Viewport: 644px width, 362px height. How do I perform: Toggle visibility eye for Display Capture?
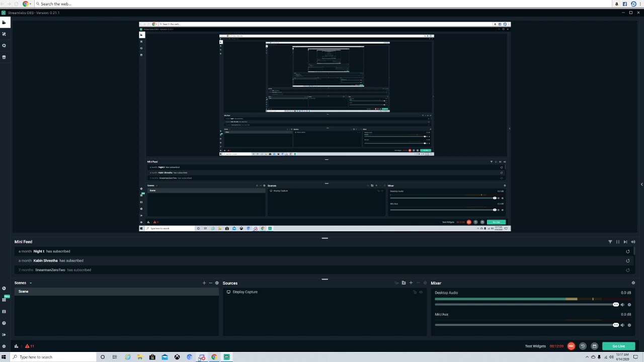421,292
